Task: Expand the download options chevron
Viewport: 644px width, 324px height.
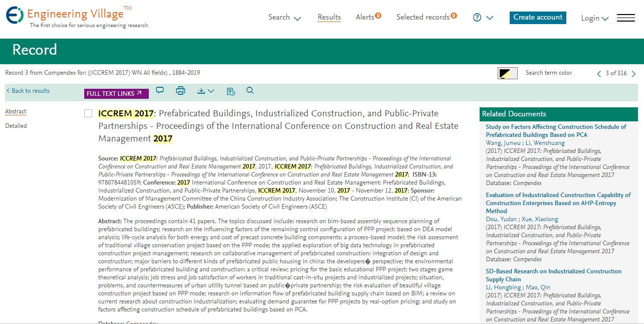Action: [211, 91]
